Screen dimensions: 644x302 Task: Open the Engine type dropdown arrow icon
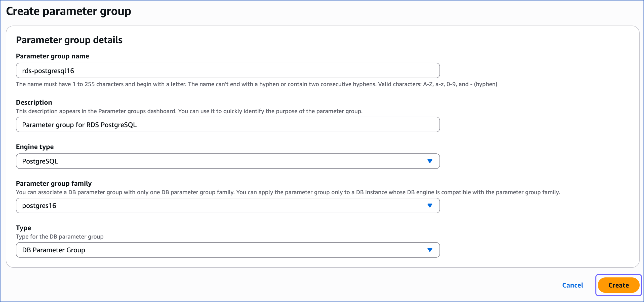click(430, 161)
